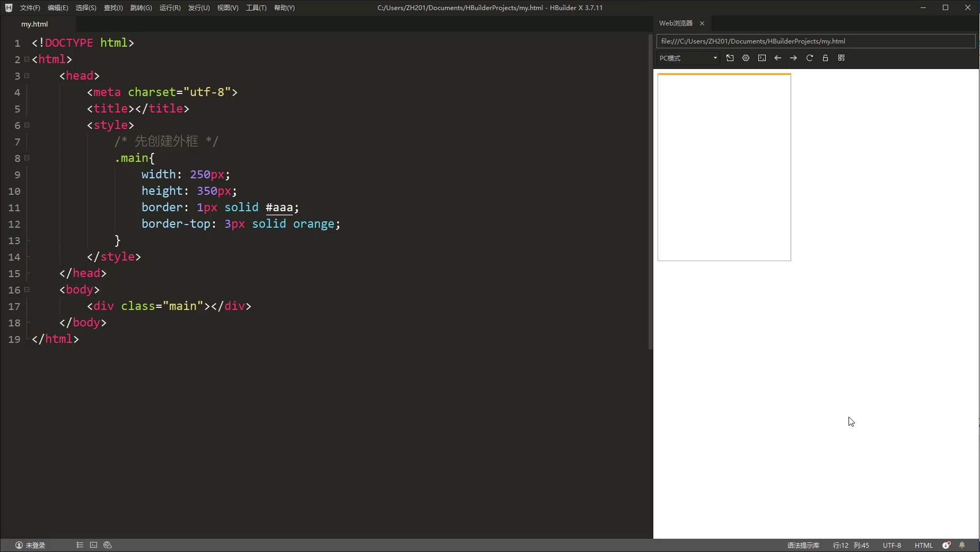Viewport: 980px width, 552px height.
Task: Click the charset="utf-8" attribute on line 4
Action: pyautogui.click(x=179, y=92)
